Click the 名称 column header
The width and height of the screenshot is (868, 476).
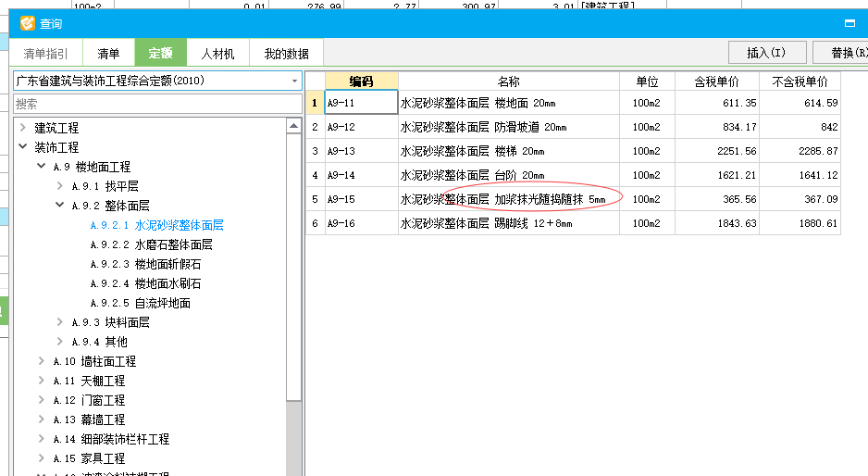(x=509, y=81)
